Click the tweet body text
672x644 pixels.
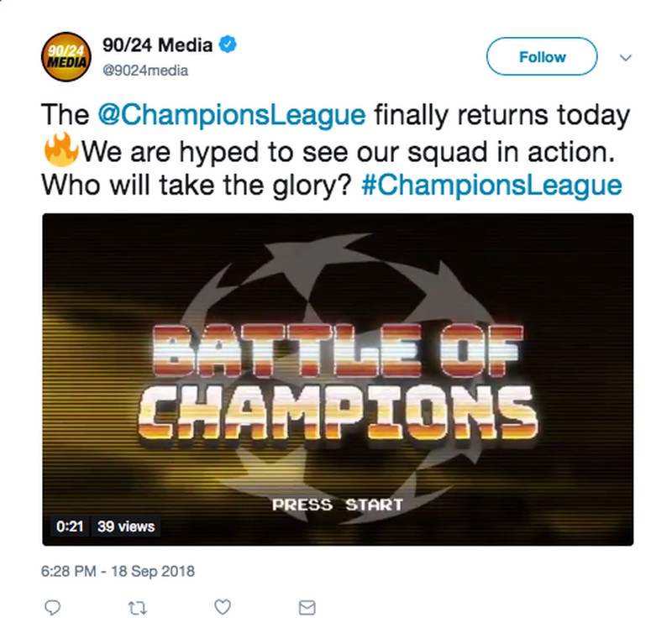point(335,150)
